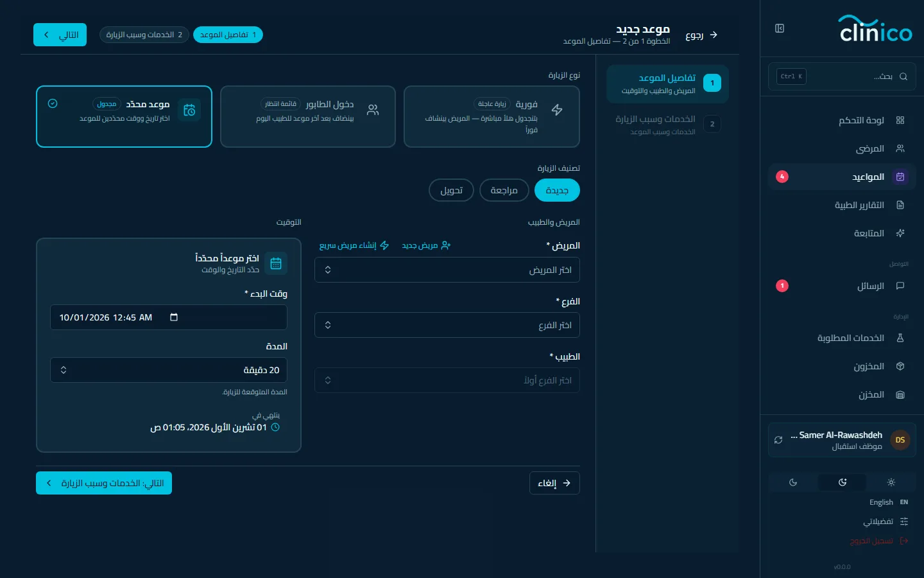This screenshot has width=924, height=578.
Task: Switch to light theme with sun icon
Action: (x=891, y=482)
